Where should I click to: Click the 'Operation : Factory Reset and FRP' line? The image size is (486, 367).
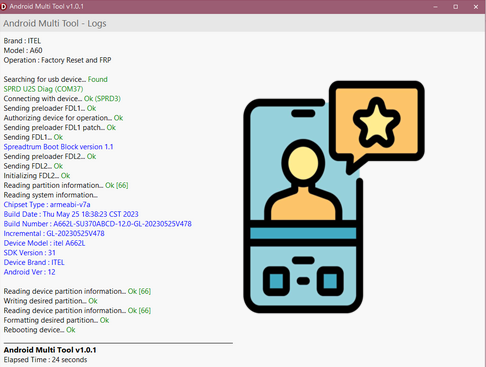click(57, 60)
